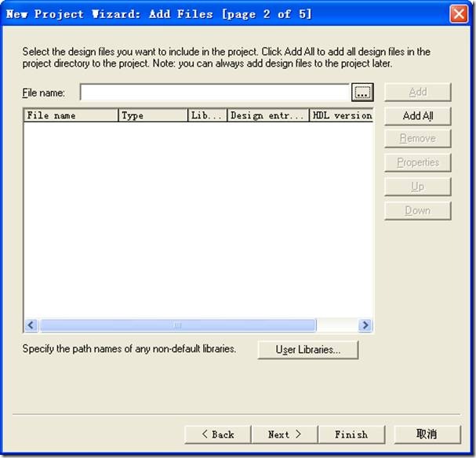Viewport: 476px width, 458px height.
Task: Open file Properties button
Action: tap(417, 162)
